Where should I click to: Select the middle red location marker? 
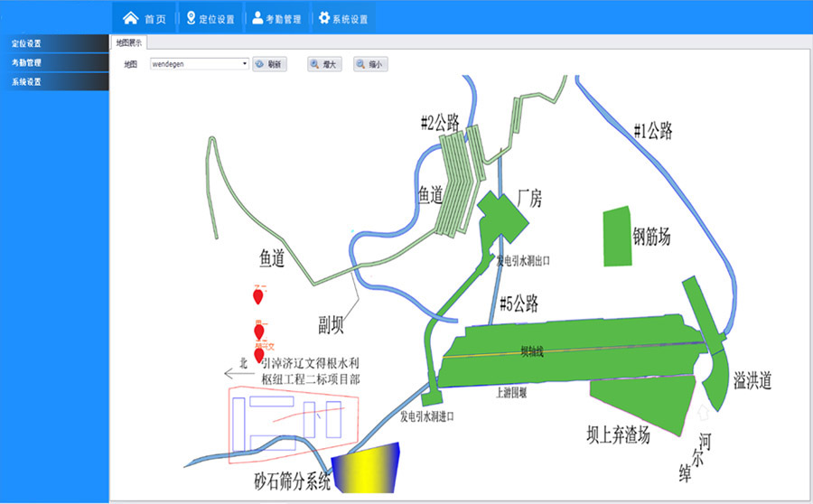(x=259, y=331)
